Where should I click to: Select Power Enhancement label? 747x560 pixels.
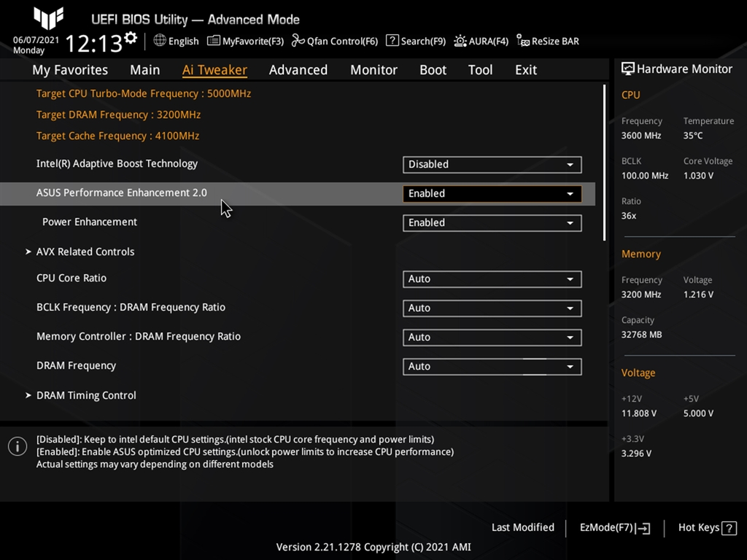[90, 222]
